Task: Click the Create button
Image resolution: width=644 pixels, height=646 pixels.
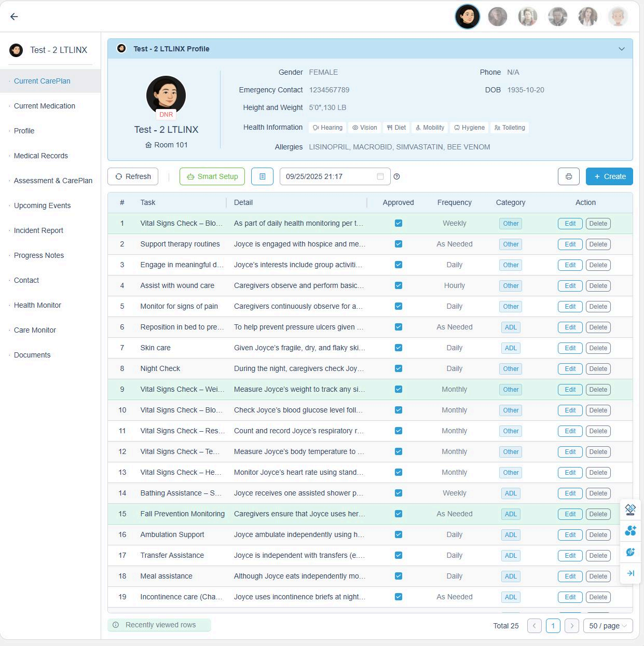Action: point(609,176)
